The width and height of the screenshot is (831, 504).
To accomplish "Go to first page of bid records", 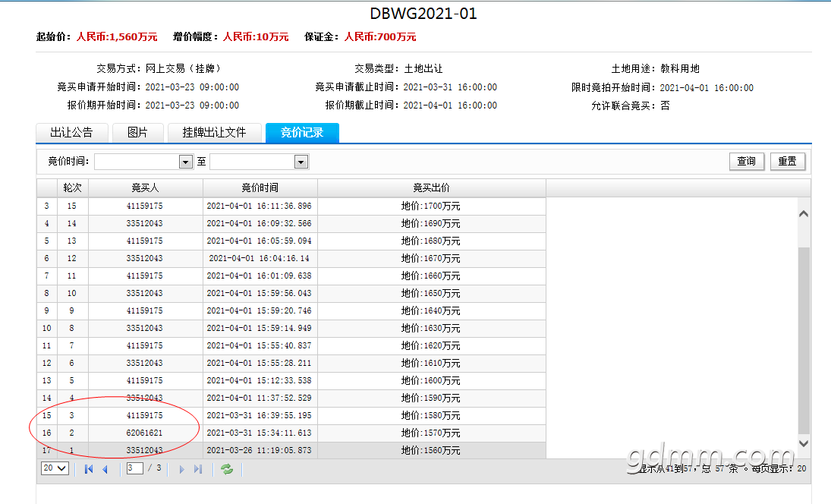I will 89,469.
